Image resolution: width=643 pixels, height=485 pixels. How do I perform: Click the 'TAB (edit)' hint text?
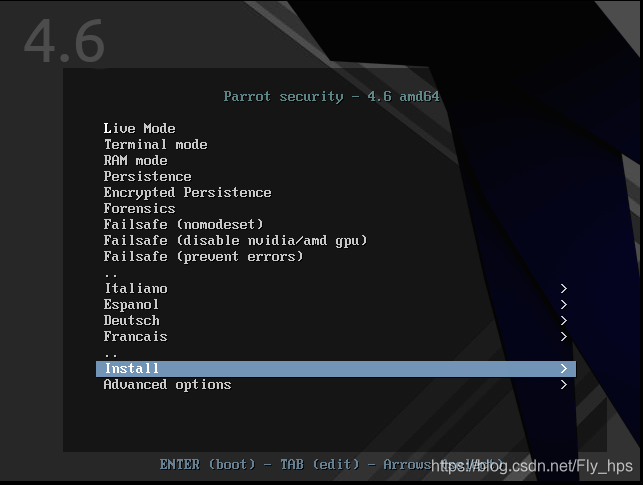click(320, 465)
